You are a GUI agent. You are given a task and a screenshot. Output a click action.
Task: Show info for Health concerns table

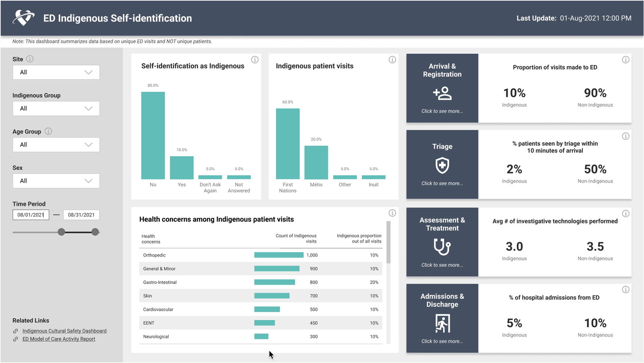click(x=392, y=213)
